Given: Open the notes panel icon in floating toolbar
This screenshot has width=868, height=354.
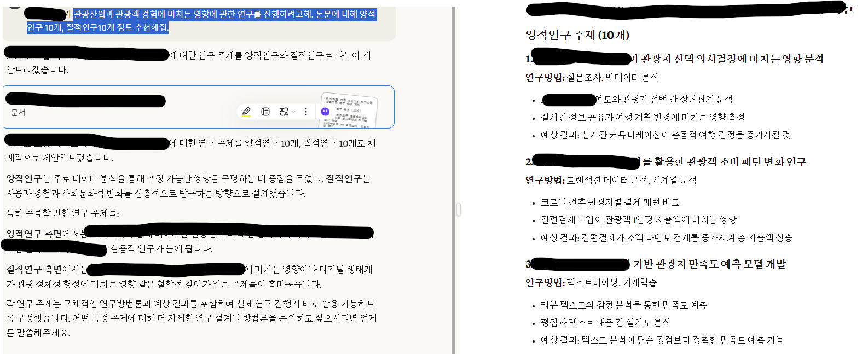Looking at the screenshot, I should (265, 112).
